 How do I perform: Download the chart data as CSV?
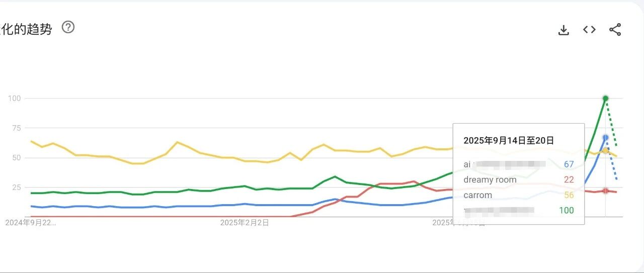coord(563,30)
